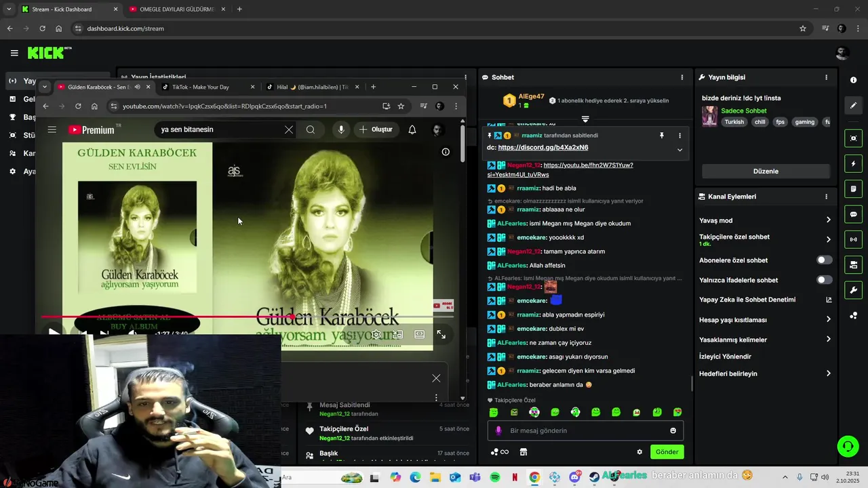This screenshot has width=868, height=488.
Task: Enter fullscreen on the YouTube player
Action: click(x=441, y=334)
